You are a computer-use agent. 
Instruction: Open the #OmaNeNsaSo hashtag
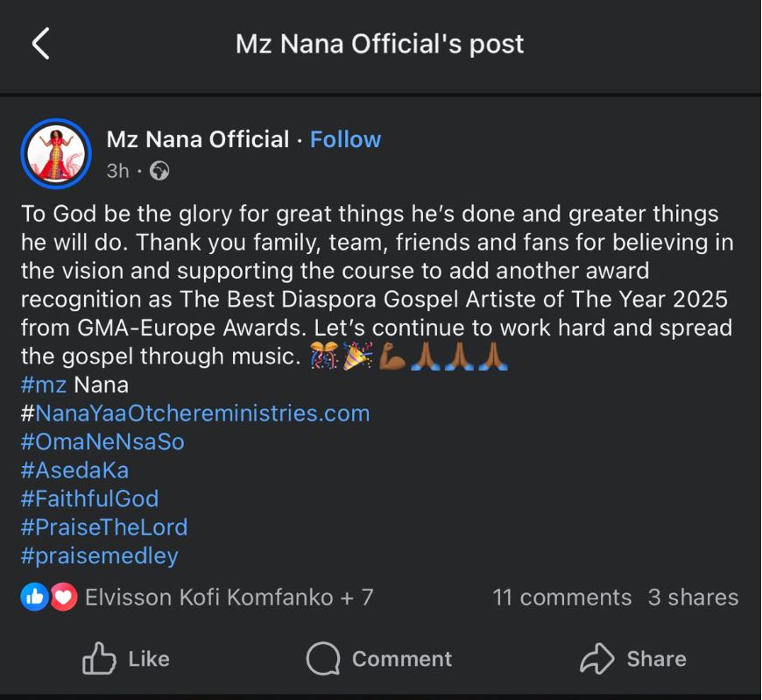coord(102,442)
